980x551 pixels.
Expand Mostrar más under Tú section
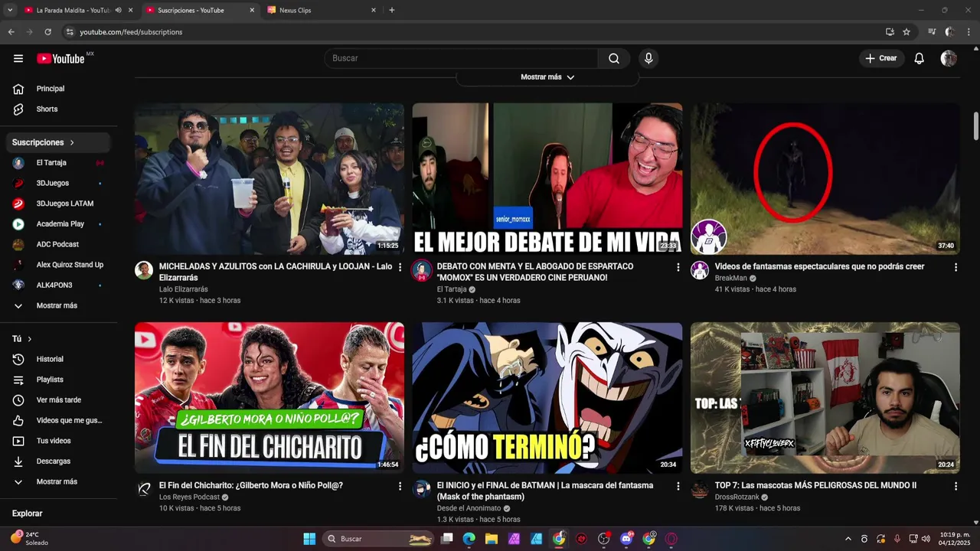point(59,481)
